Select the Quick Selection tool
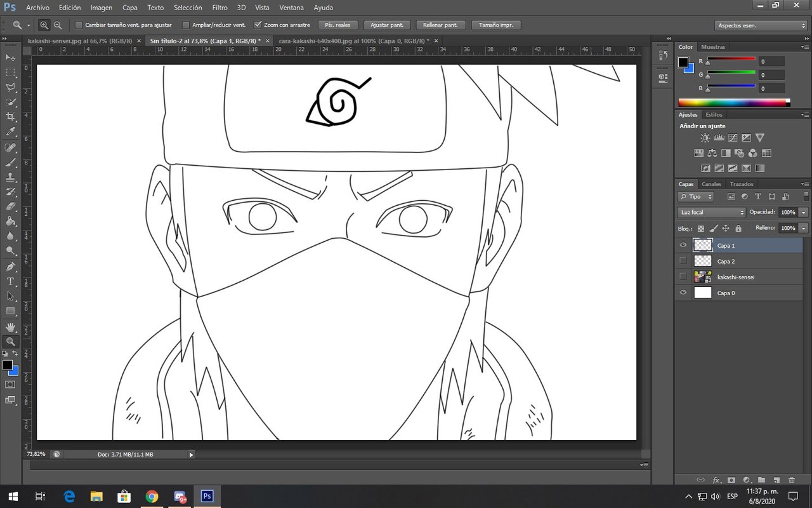Image resolution: width=812 pixels, height=508 pixels. click(x=11, y=102)
